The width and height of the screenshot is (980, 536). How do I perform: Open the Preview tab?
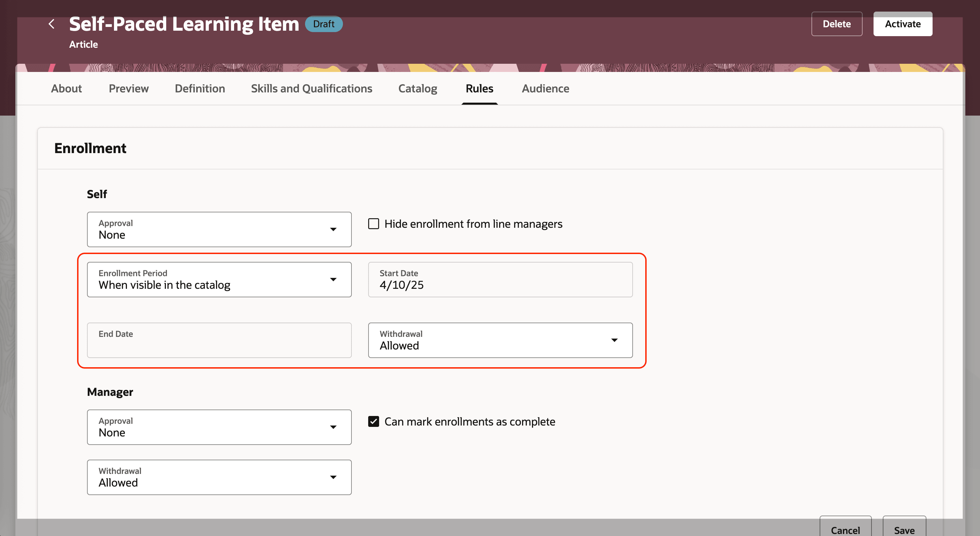[129, 89]
